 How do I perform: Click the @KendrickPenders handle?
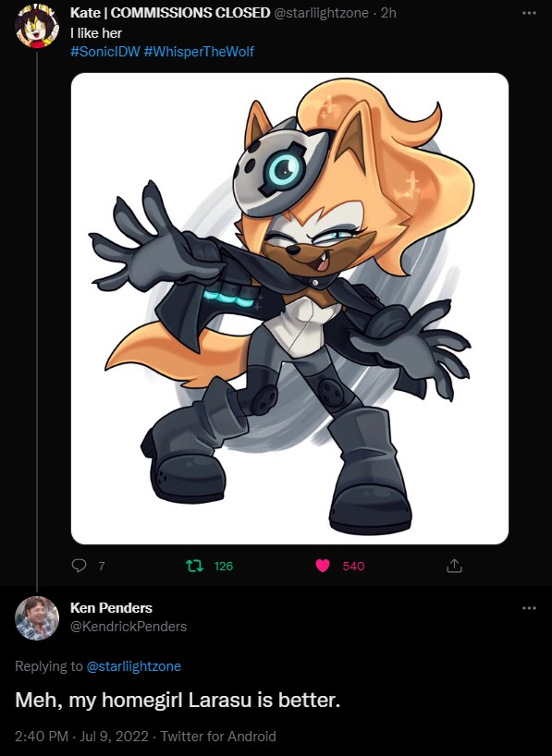tap(129, 627)
